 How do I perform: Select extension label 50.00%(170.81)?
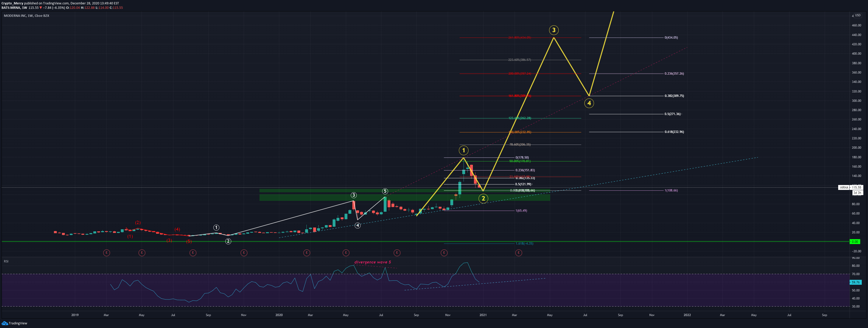coord(520,161)
